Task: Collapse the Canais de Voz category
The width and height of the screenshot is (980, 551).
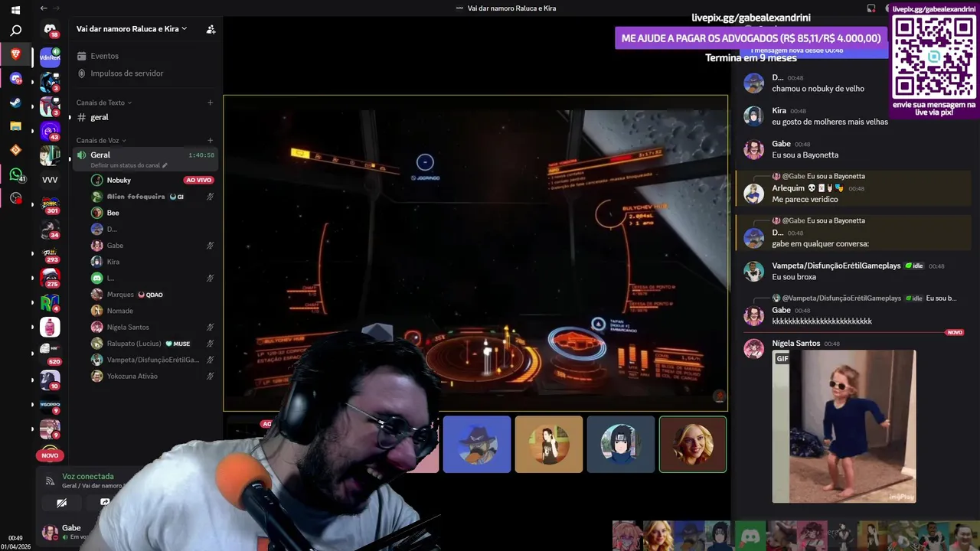Action: 101,140
